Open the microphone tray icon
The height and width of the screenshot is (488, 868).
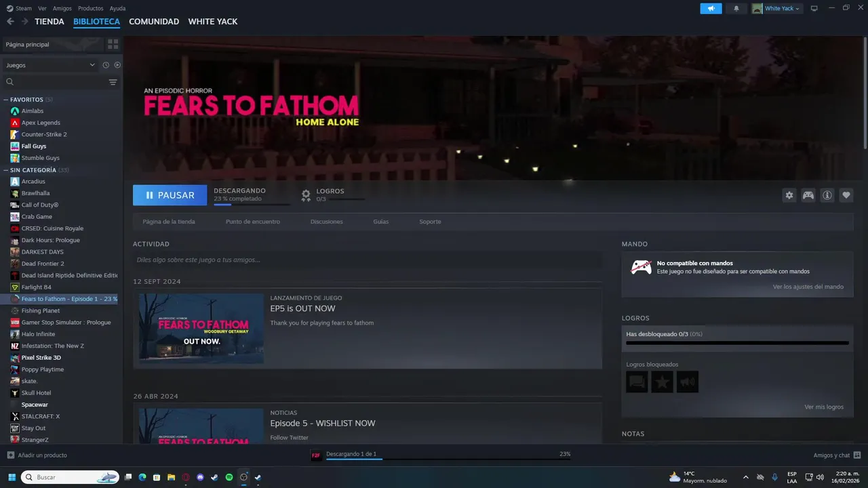pyautogui.click(x=774, y=477)
